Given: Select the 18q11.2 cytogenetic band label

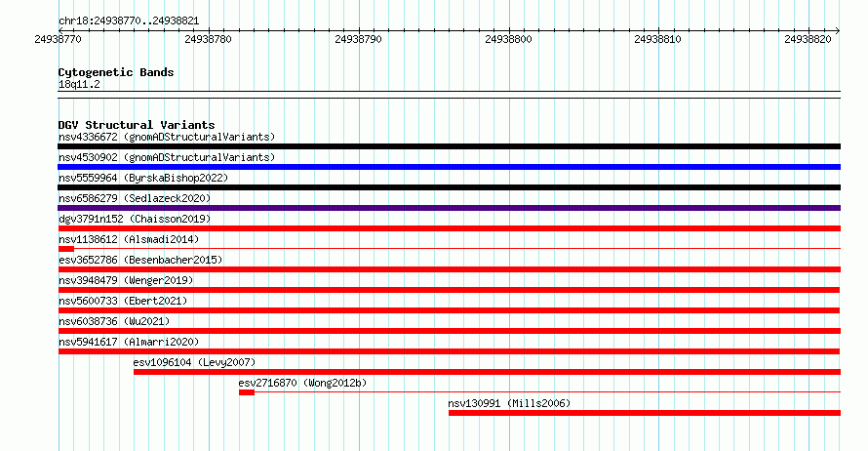Looking at the screenshot, I should point(79,84).
